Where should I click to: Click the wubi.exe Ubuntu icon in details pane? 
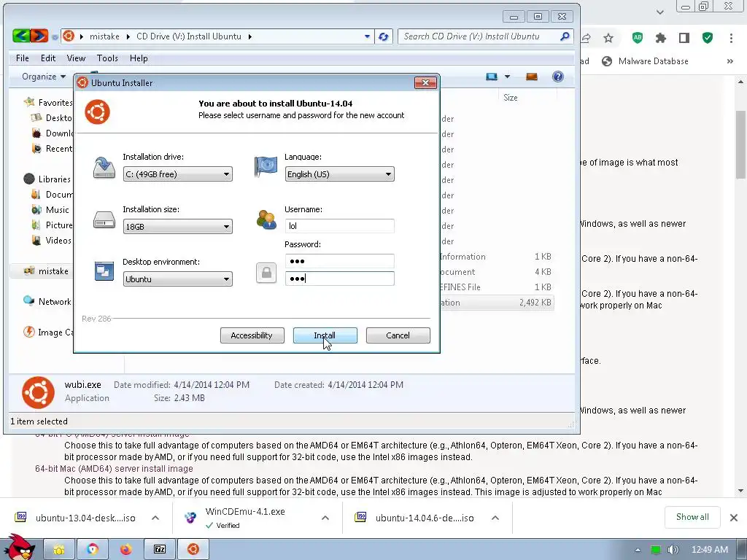pyautogui.click(x=38, y=393)
